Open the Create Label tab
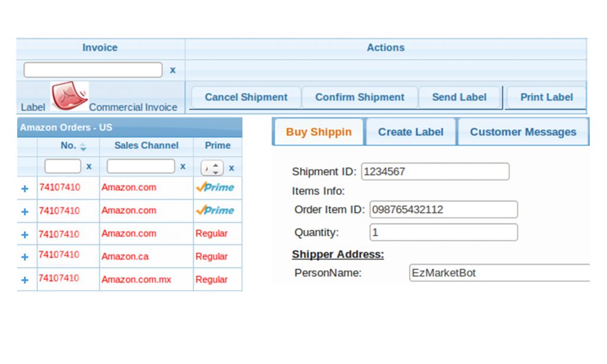The image size is (607, 364). (411, 132)
